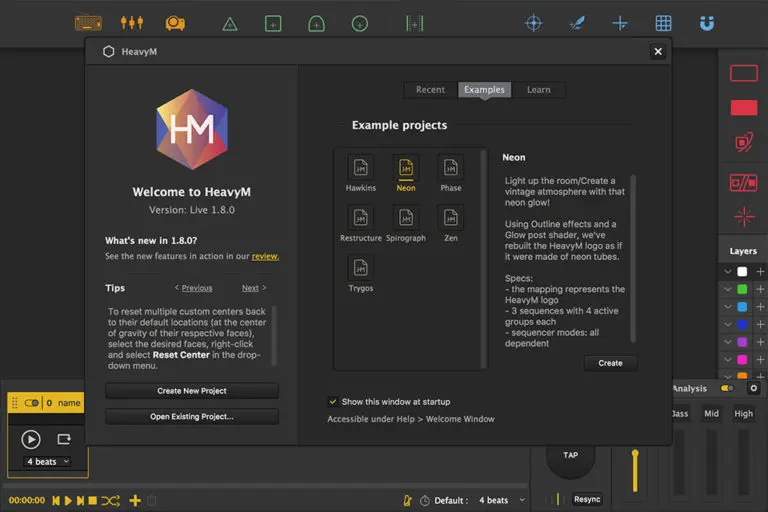Click the red split-panel shader icon

coord(744,183)
